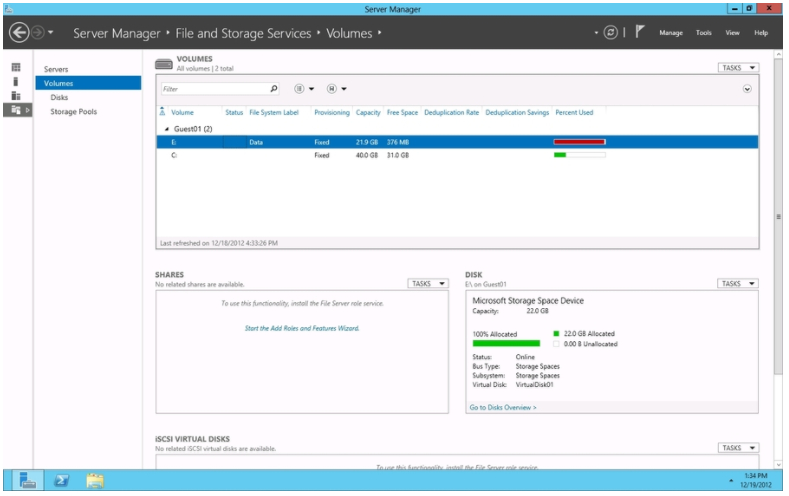This screenshot has width=789, height=496.
Task: Go to Disks Overview link
Action: tap(503, 407)
